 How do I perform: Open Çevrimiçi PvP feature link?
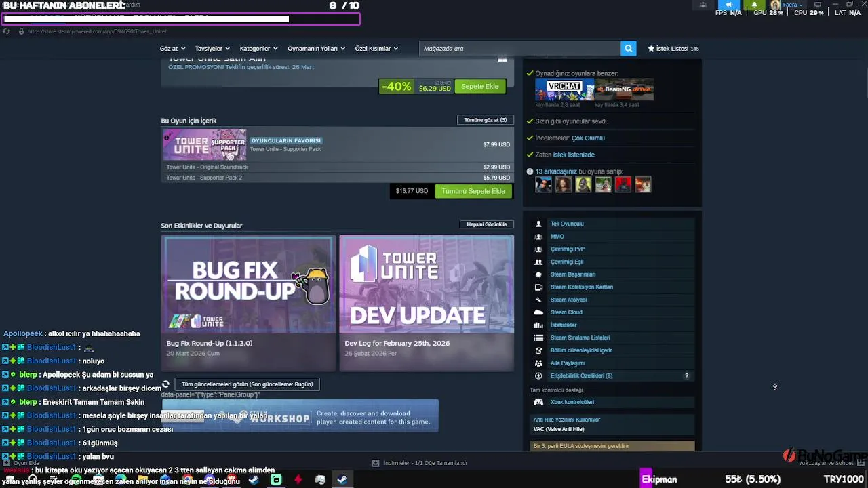click(568, 249)
